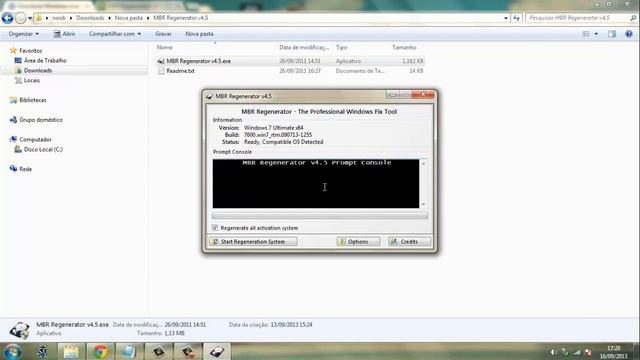The width and height of the screenshot is (640, 360).
Task: Click the address bar refresh icon
Action: tap(516, 18)
